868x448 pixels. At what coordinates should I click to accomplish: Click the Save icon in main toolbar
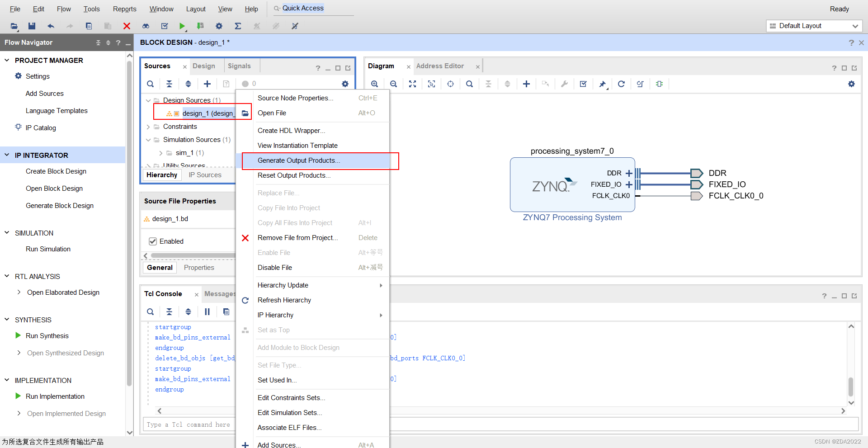(32, 26)
